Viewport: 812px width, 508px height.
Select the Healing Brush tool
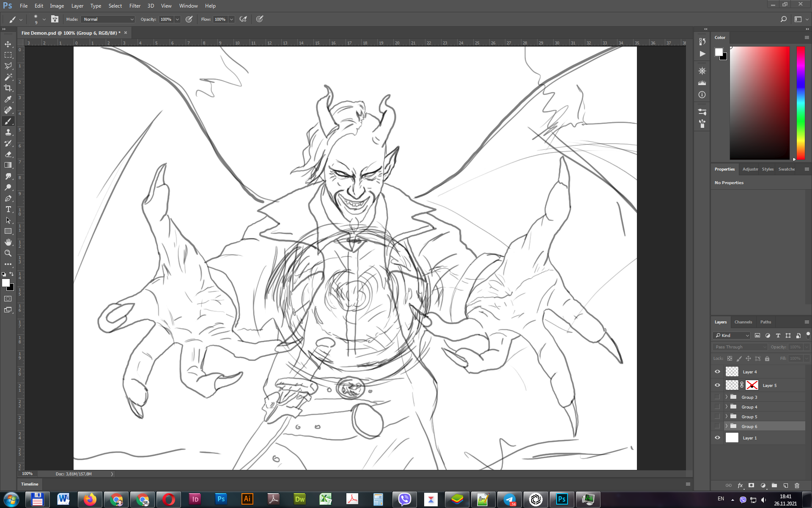click(8, 110)
